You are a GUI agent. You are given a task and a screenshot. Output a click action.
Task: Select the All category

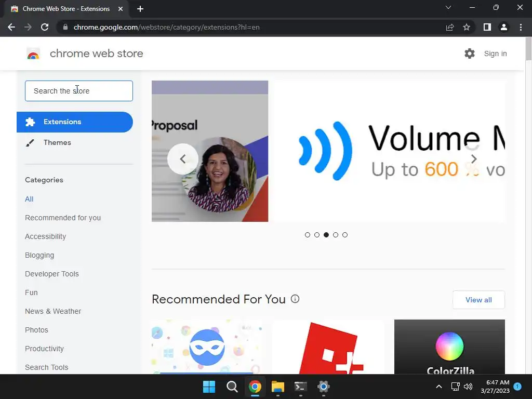pyautogui.click(x=29, y=199)
